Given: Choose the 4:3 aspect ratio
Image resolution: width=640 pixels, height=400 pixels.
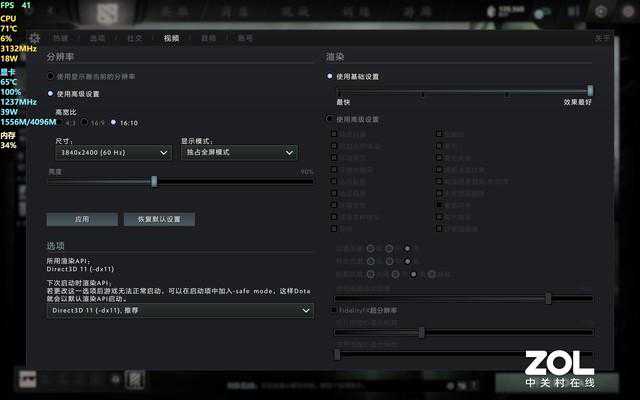Looking at the screenshot, I should point(60,122).
